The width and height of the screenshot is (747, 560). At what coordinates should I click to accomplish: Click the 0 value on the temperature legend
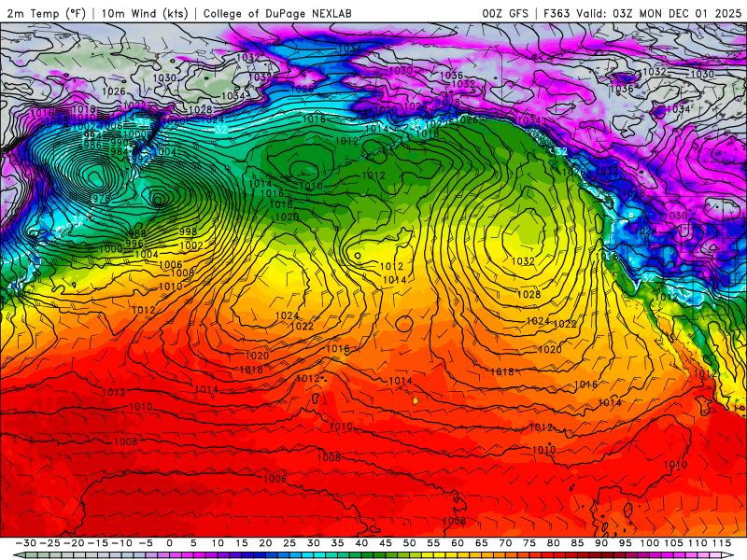point(170,543)
